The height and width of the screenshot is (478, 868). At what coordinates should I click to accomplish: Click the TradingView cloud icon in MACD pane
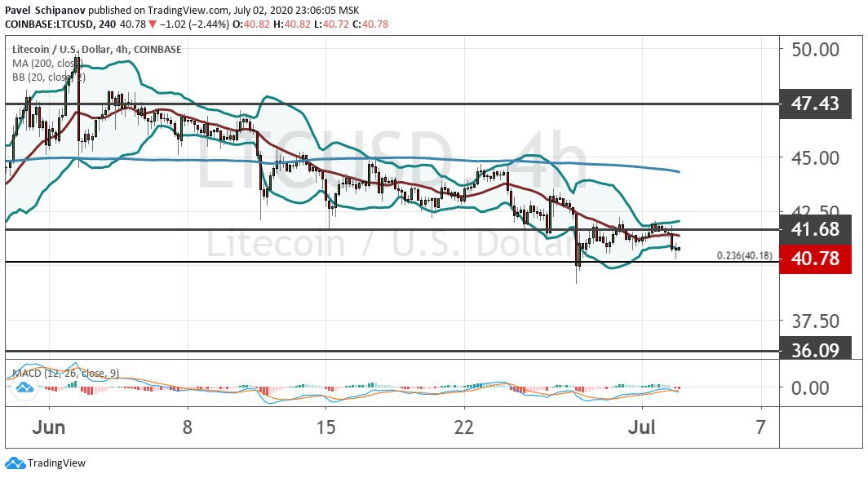(x=25, y=388)
